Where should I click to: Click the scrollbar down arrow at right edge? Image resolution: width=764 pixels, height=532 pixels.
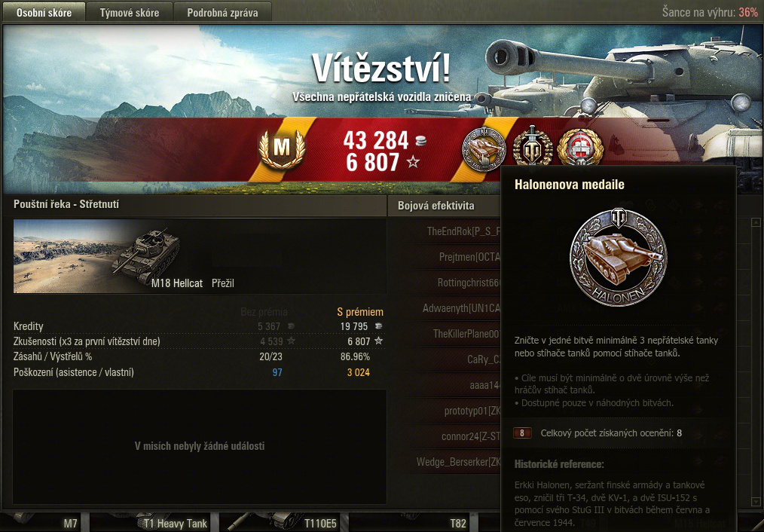point(756,502)
